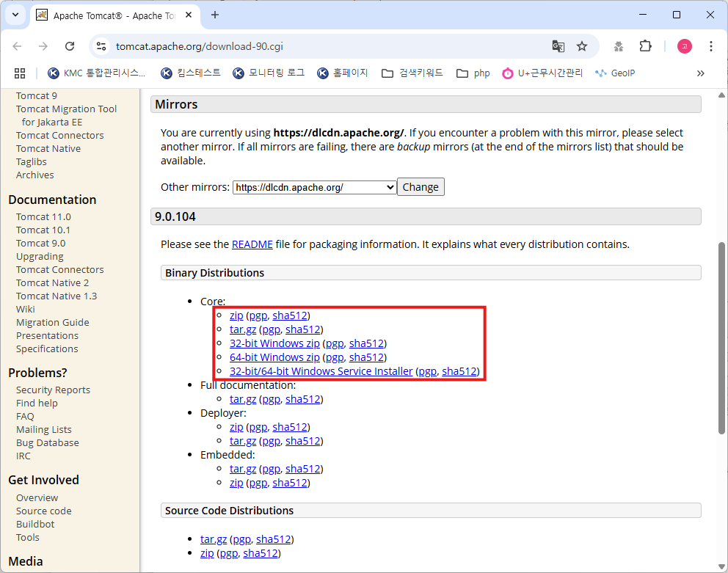728x573 pixels.
Task: Open 검색키워드 bookmark folder
Action: [412, 73]
